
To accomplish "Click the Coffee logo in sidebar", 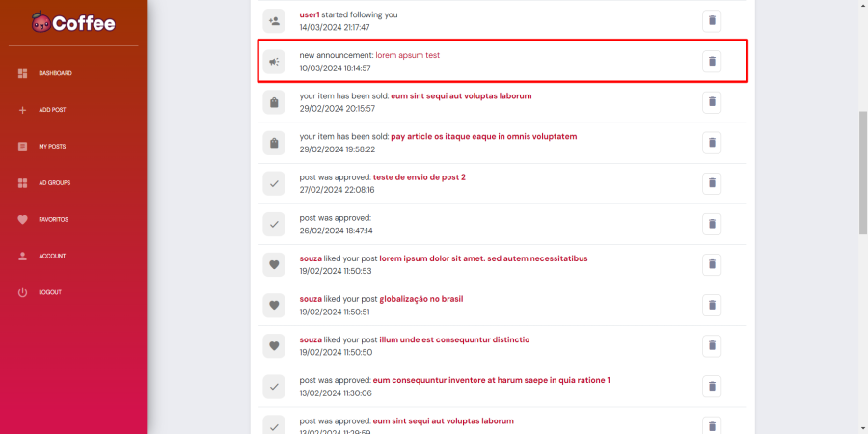I will [73, 23].
